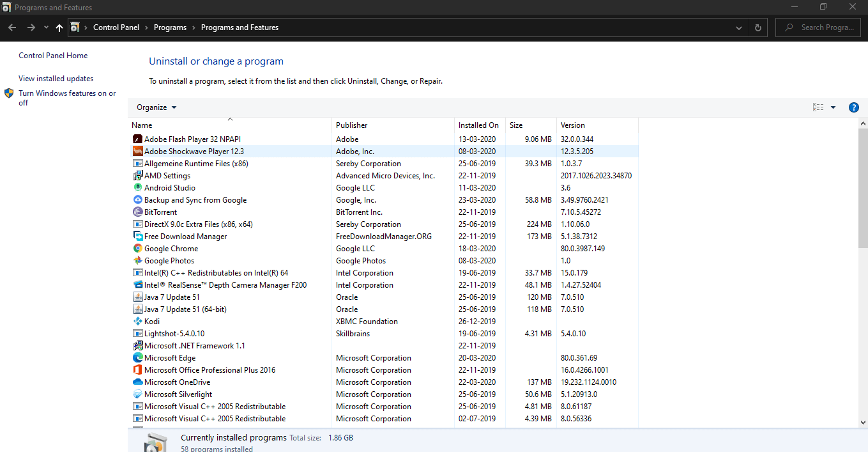Viewport: 868px width, 452px height.
Task: Click the Android Studio icon
Action: (137, 188)
